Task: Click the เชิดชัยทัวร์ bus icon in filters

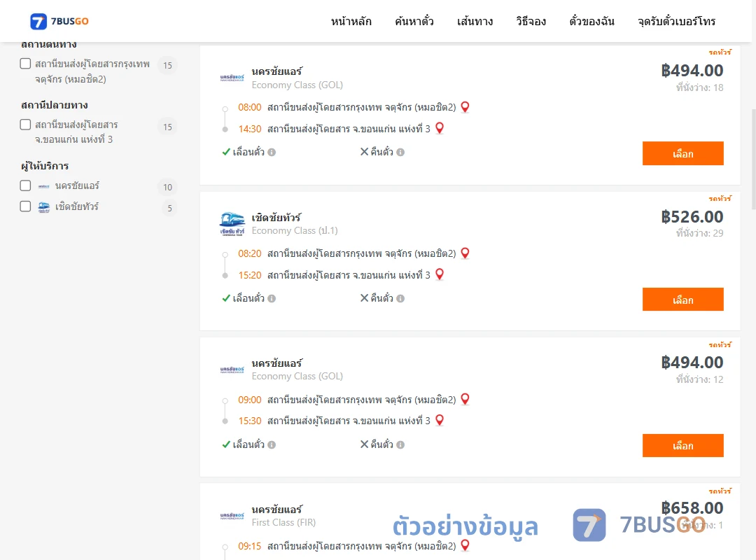Action: point(44,207)
